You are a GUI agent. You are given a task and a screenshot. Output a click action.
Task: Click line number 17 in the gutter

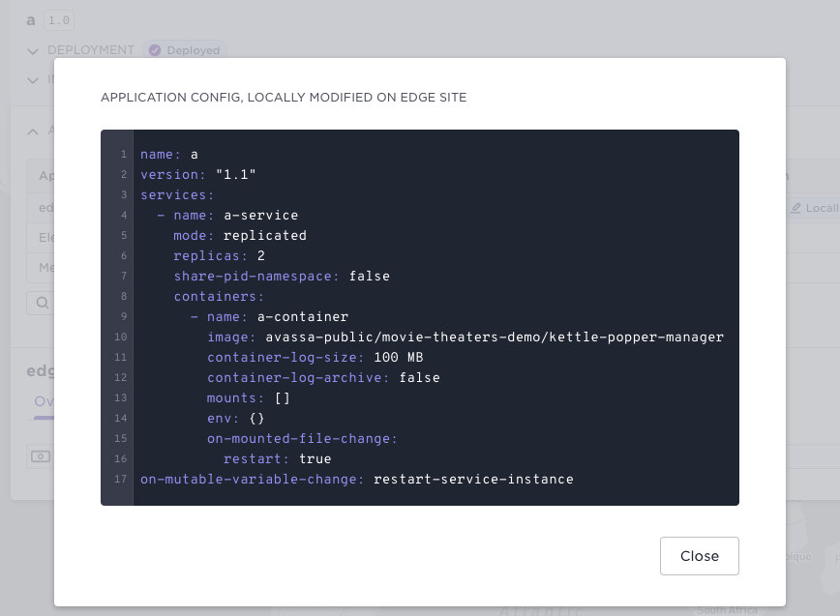pos(121,480)
